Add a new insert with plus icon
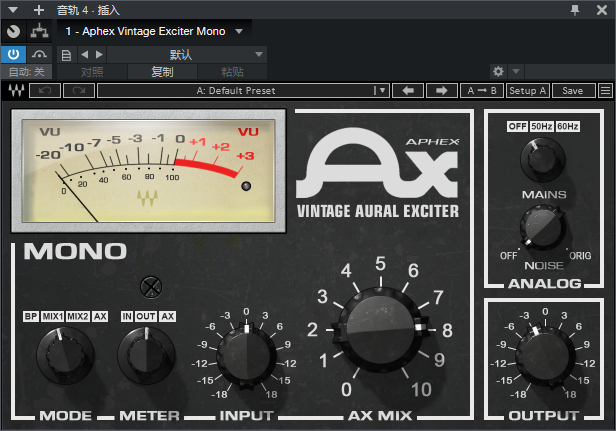Screen dimensions: 616x431 (38, 10)
